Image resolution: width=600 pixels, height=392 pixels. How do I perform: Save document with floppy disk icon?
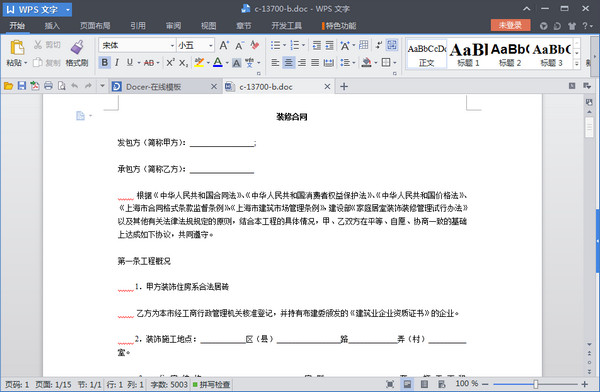[x=22, y=86]
